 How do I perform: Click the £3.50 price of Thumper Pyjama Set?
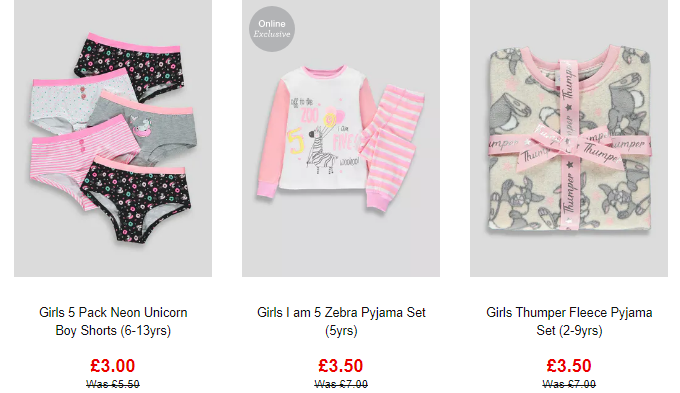569,366
